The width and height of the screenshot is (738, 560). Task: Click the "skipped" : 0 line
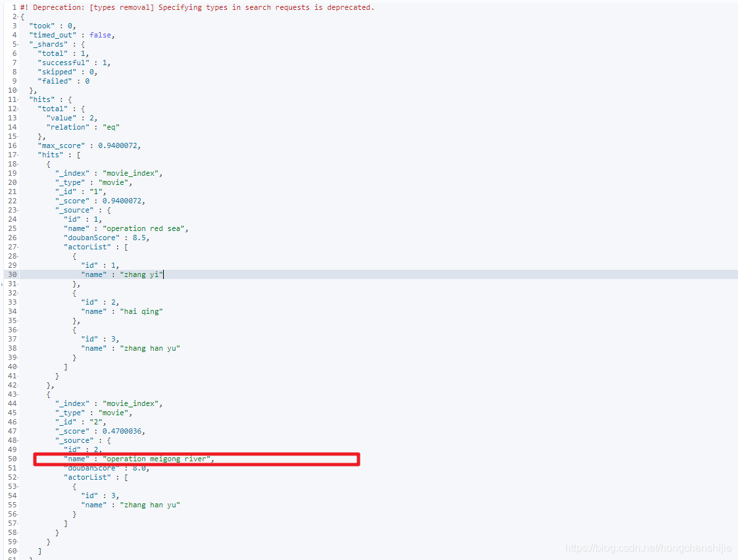pyautogui.click(x=67, y=72)
